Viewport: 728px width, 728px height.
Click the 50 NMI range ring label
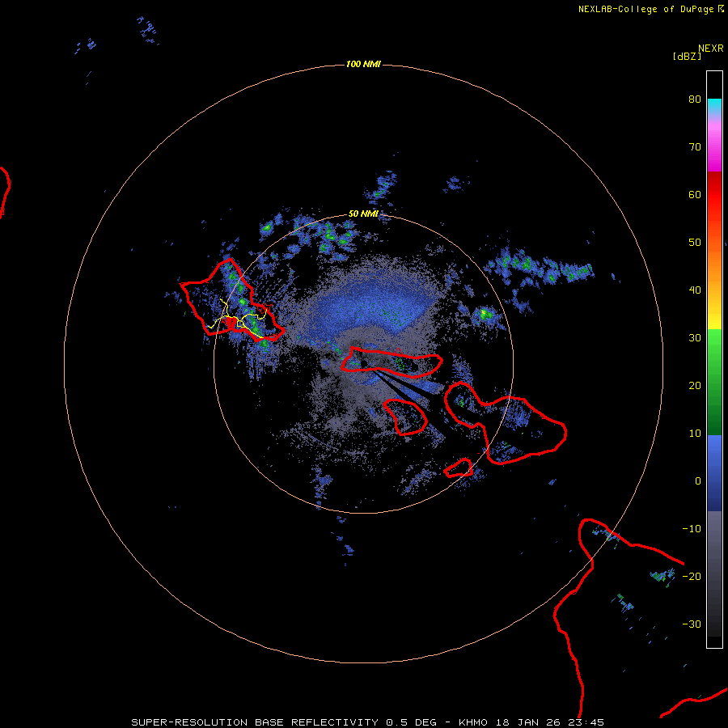click(x=363, y=214)
